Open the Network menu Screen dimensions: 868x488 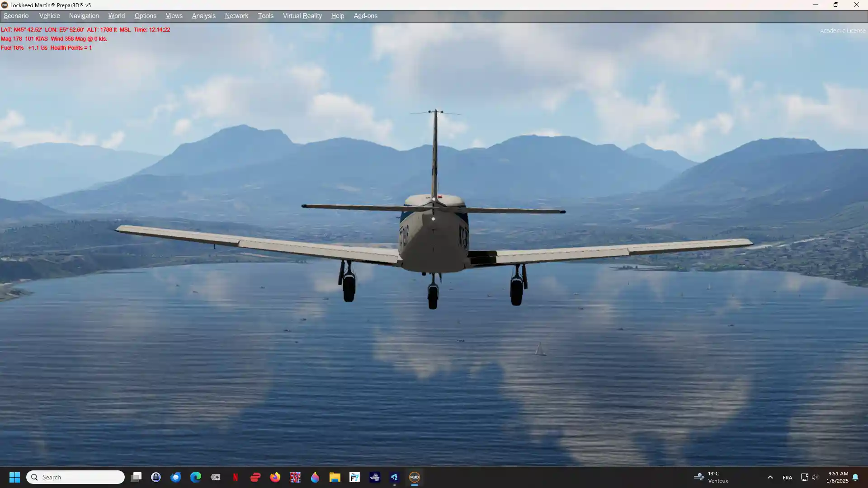(236, 16)
